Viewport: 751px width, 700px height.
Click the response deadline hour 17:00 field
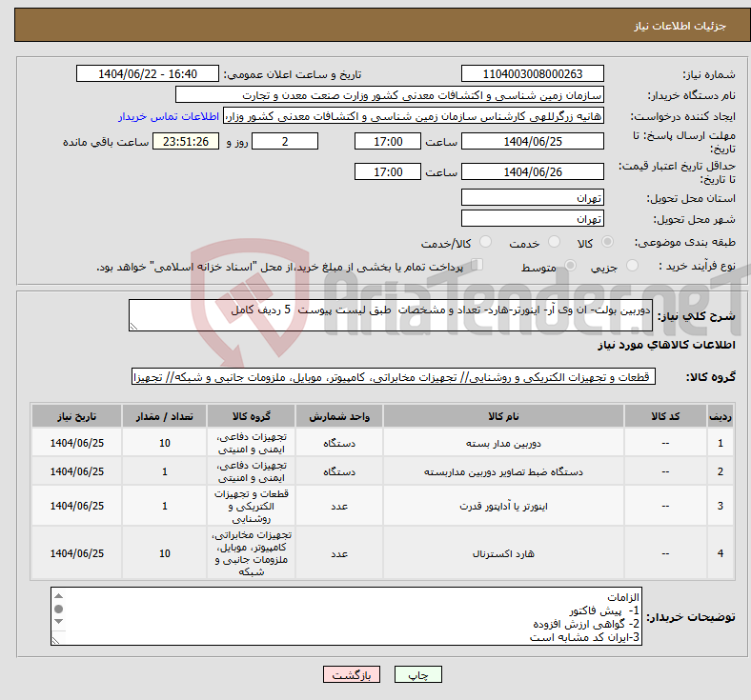(388, 142)
